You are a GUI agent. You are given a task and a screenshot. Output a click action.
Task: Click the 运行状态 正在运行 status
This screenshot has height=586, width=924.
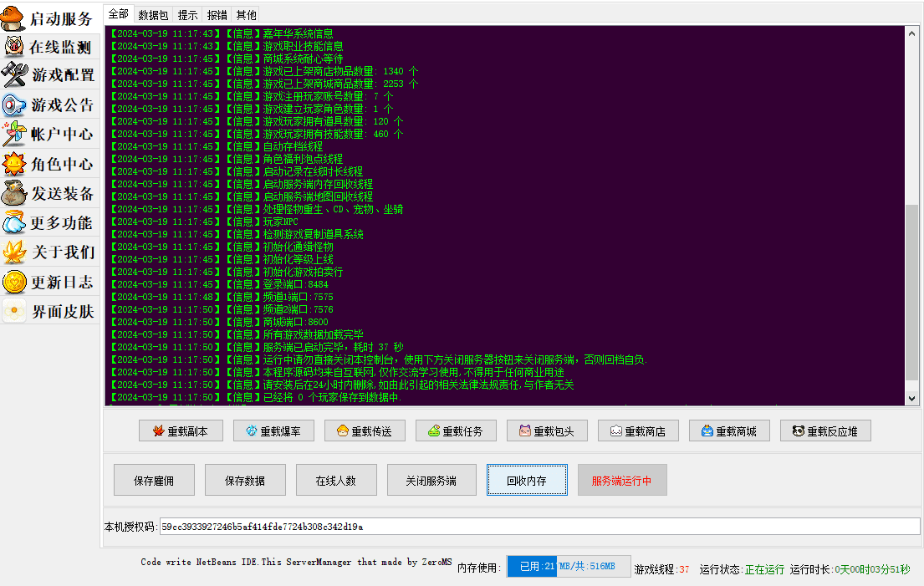coord(742,569)
